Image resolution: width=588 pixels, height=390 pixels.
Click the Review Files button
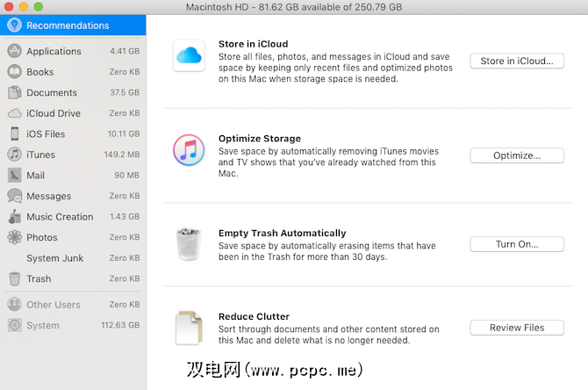tap(517, 328)
